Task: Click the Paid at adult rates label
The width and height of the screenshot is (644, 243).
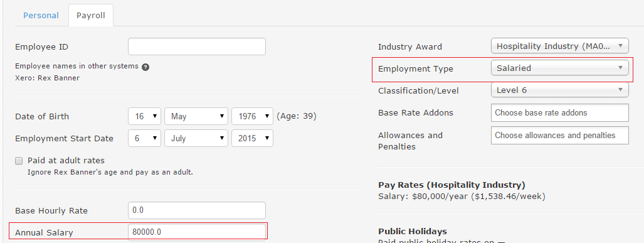Action: (x=66, y=160)
